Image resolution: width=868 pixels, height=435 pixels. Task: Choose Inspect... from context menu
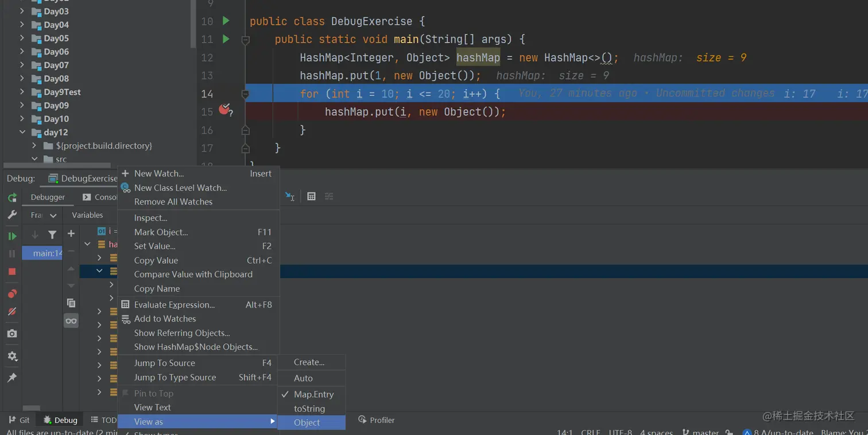pos(199,218)
